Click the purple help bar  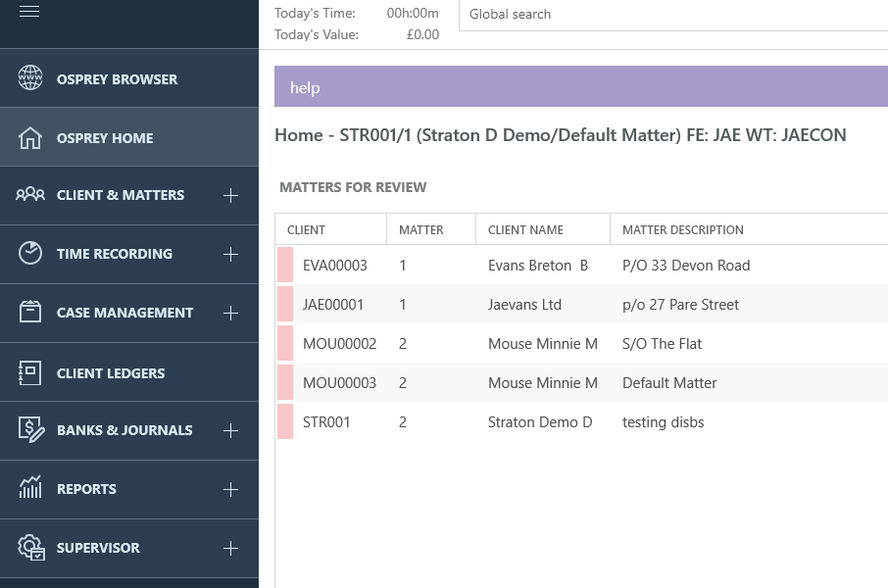pyautogui.click(x=581, y=86)
